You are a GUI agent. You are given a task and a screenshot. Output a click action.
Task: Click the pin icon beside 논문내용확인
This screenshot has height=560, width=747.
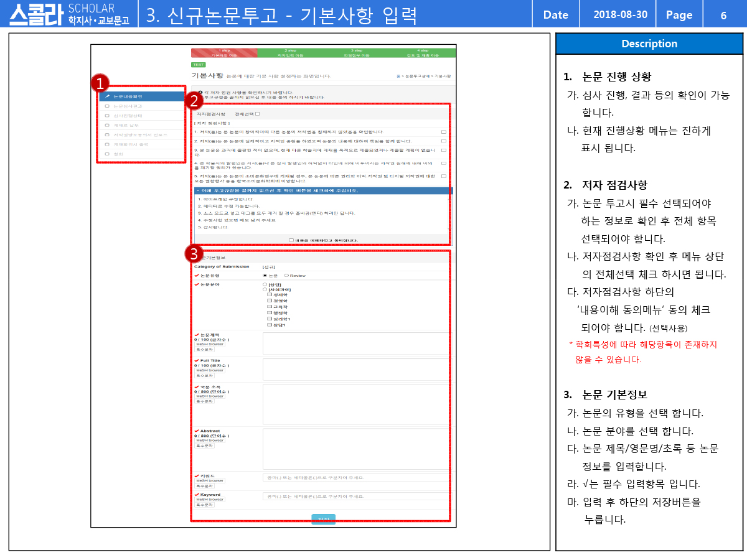pyautogui.click(x=108, y=97)
